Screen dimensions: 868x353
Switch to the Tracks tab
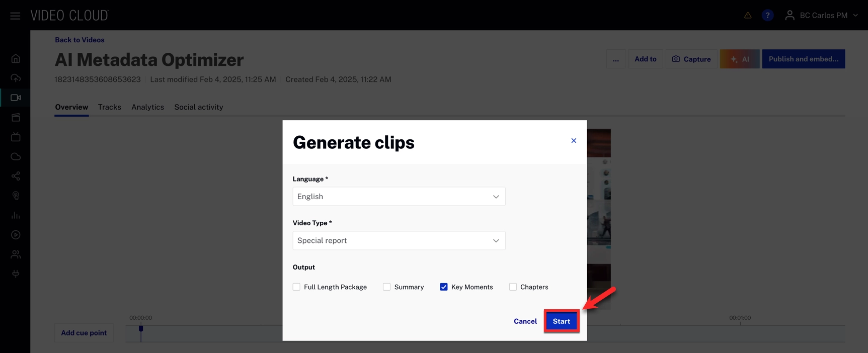point(110,108)
